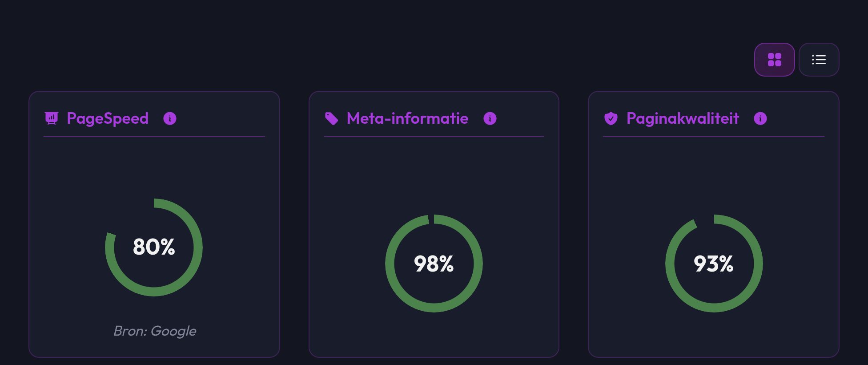
Task: Select the Meta-informatie card title
Action: point(407,118)
